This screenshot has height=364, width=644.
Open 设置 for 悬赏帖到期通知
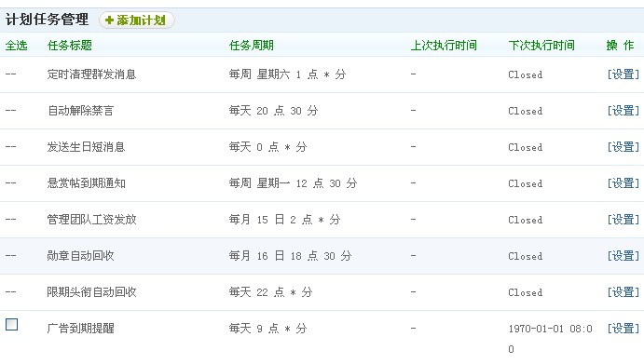coord(623,183)
